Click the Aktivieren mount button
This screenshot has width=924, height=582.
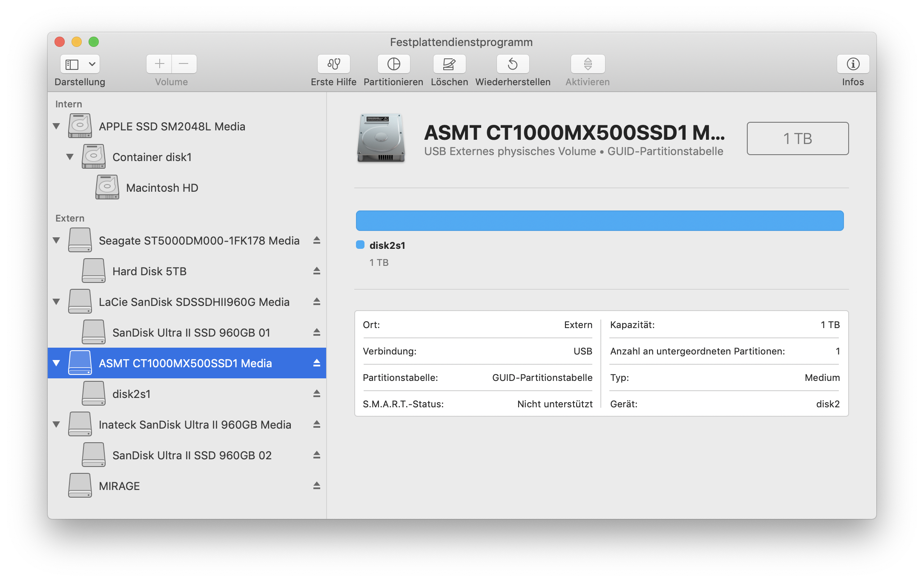click(588, 64)
